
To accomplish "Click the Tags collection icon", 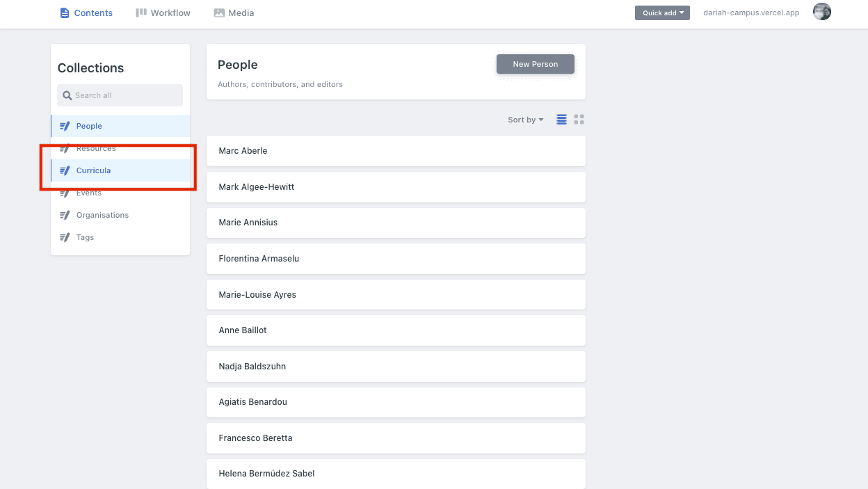I will coord(65,237).
